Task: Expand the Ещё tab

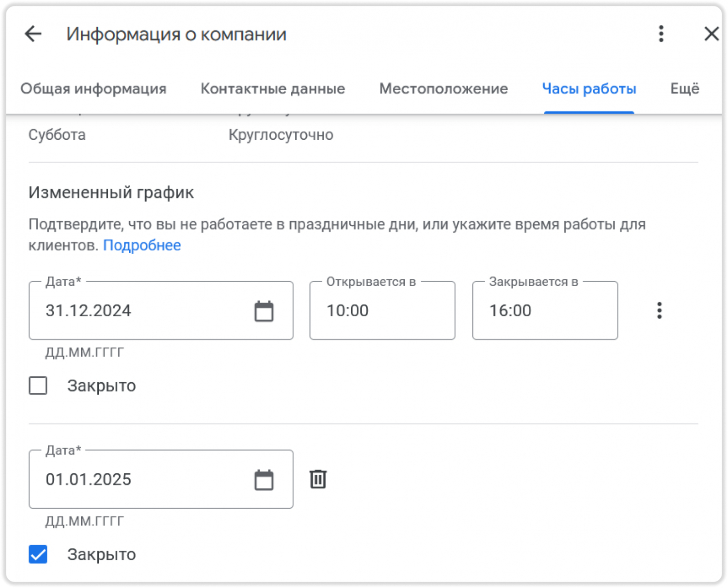Action: click(685, 89)
